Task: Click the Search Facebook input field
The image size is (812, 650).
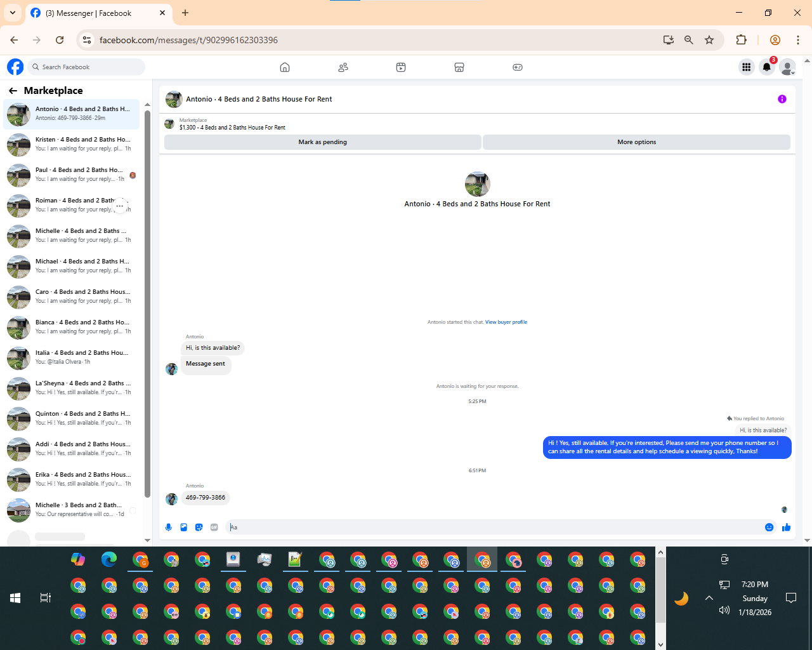Action: coord(88,67)
